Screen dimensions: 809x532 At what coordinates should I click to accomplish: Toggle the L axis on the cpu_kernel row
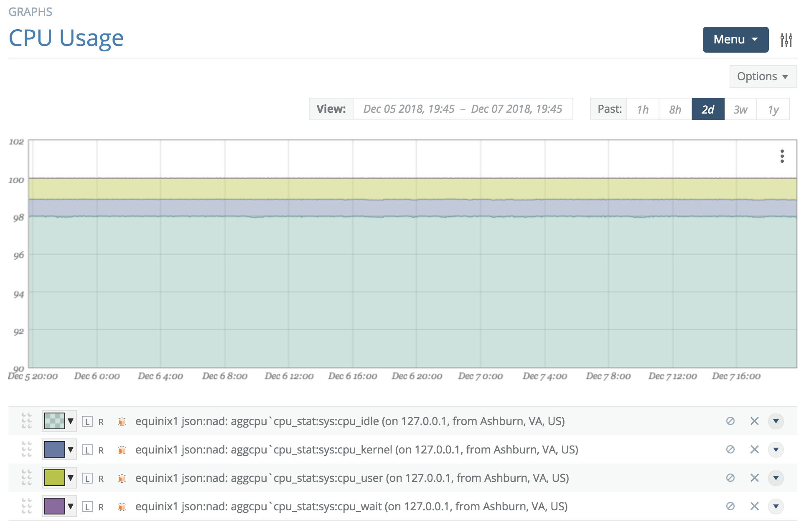click(87, 450)
